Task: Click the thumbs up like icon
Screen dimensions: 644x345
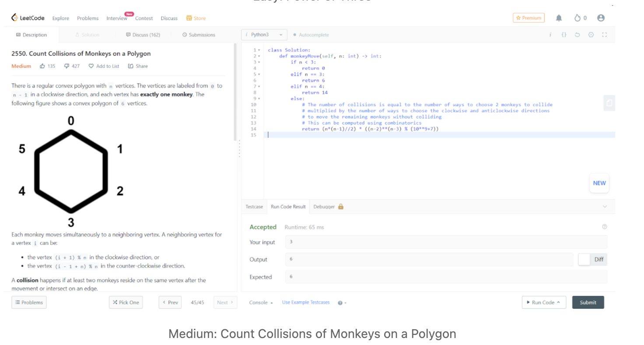Action: point(42,66)
